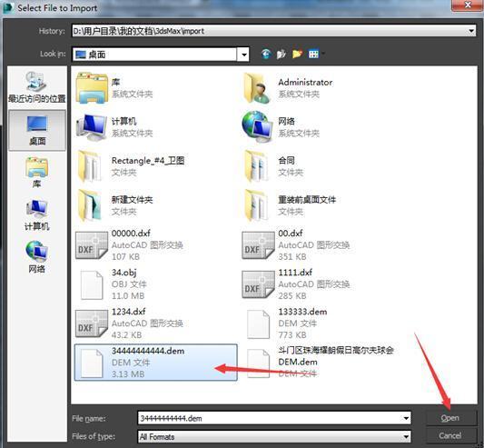The width and height of the screenshot is (484, 448).
Task: Click the Create New Folder icon
Action: click(297, 55)
